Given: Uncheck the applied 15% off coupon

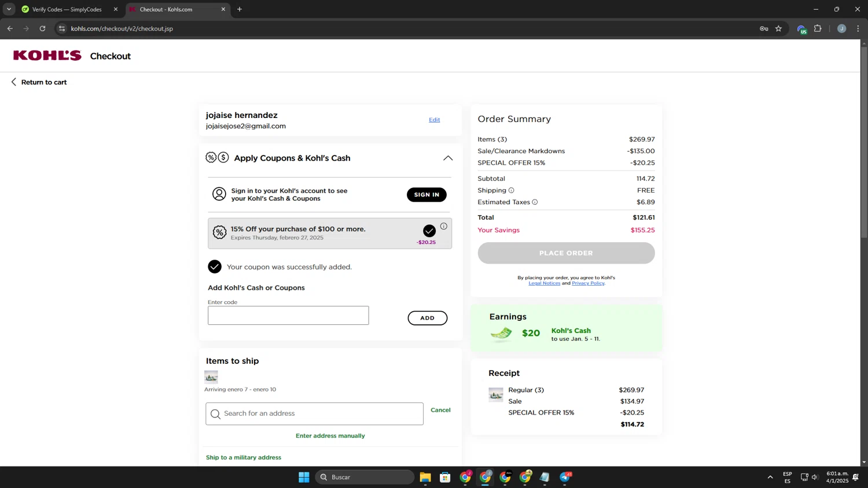Looking at the screenshot, I should click(x=429, y=231).
